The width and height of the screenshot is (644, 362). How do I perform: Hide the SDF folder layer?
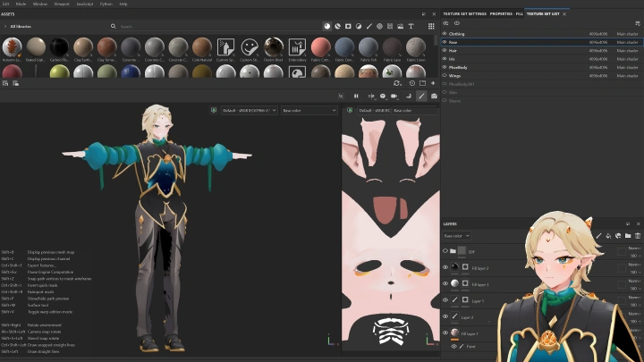[445, 251]
